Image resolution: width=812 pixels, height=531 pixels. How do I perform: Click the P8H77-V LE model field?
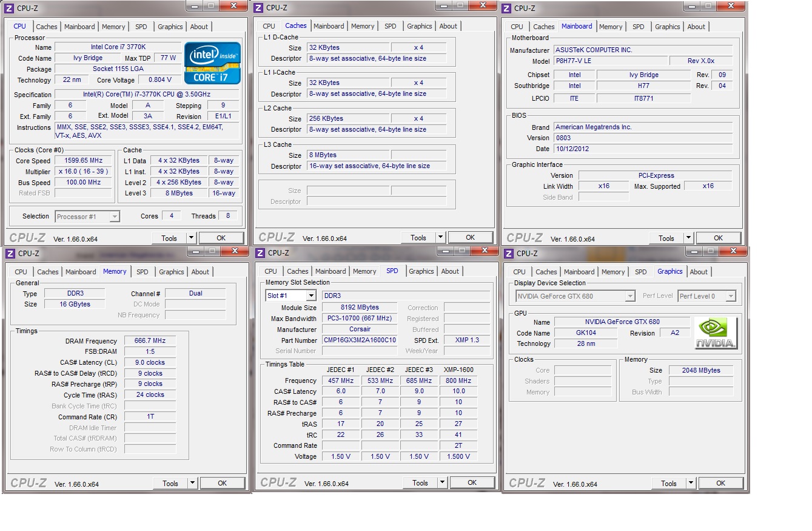pos(610,61)
